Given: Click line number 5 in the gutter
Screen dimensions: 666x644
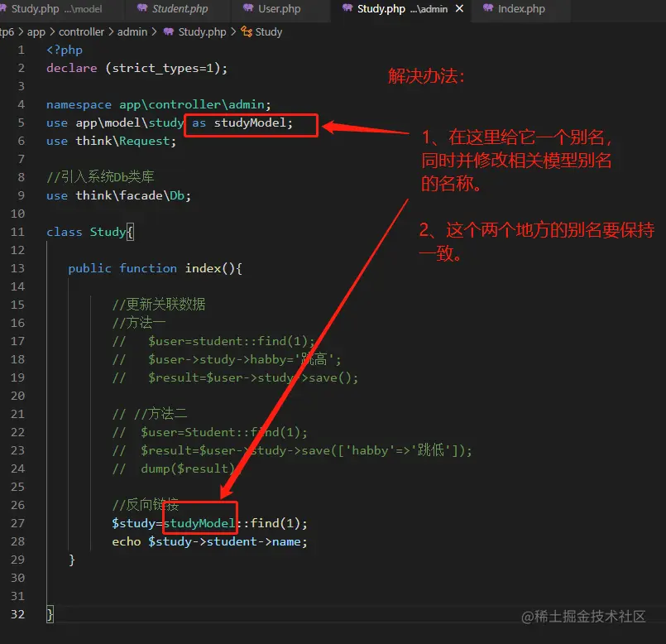Looking at the screenshot, I should (21, 123).
